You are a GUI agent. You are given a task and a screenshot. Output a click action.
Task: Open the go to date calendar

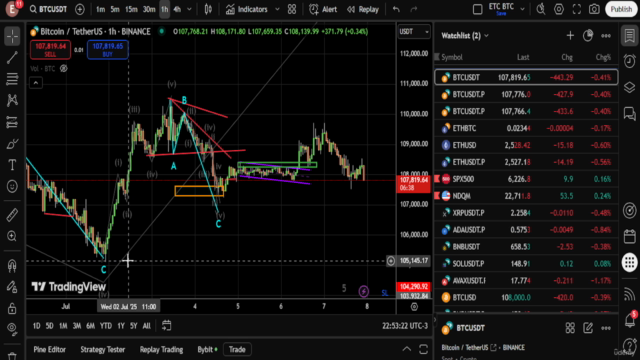tap(167, 326)
